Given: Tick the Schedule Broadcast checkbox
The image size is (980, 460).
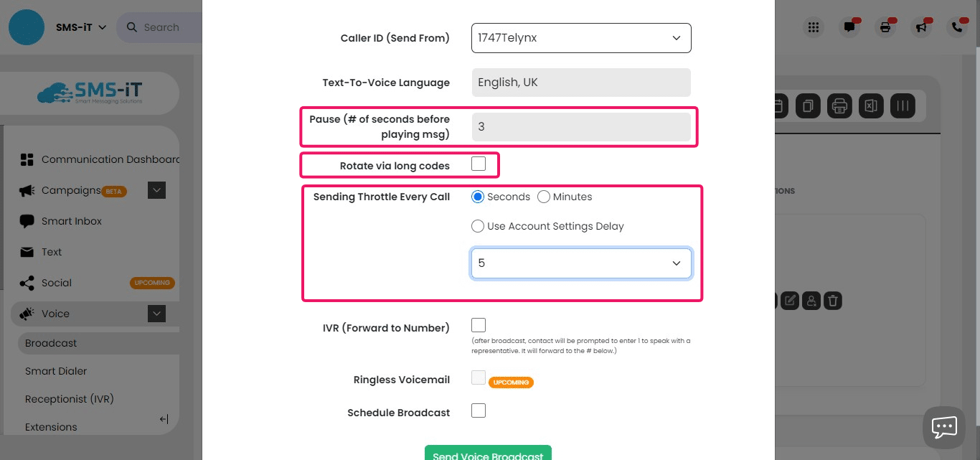Looking at the screenshot, I should [479, 410].
